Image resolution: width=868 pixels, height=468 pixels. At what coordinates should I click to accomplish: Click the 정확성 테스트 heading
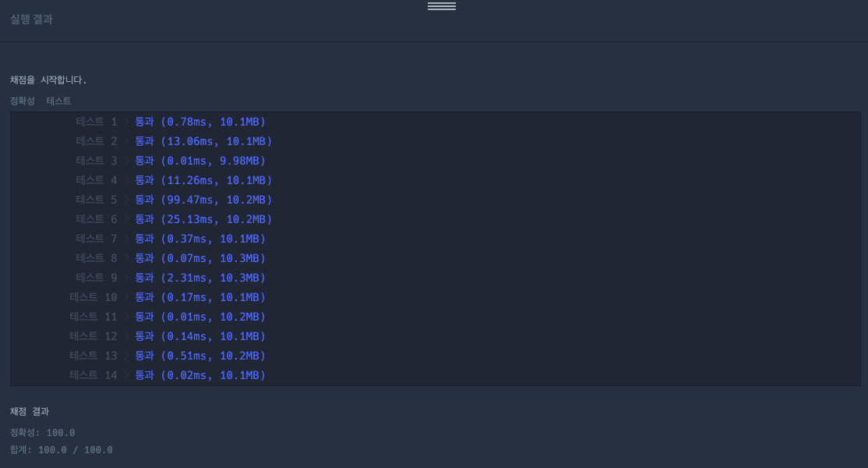point(41,101)
